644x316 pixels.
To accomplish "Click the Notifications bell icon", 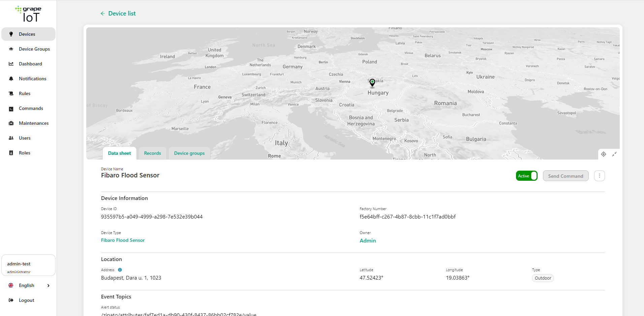I will pos(11,79).
